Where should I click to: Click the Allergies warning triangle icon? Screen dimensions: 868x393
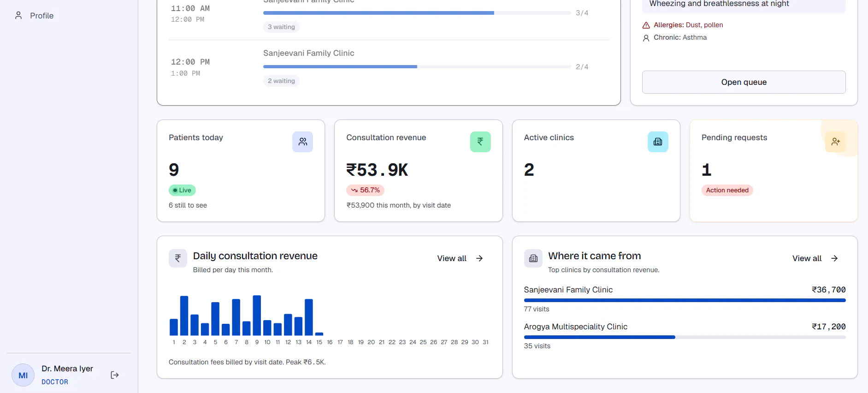click(x=646, y=25)
